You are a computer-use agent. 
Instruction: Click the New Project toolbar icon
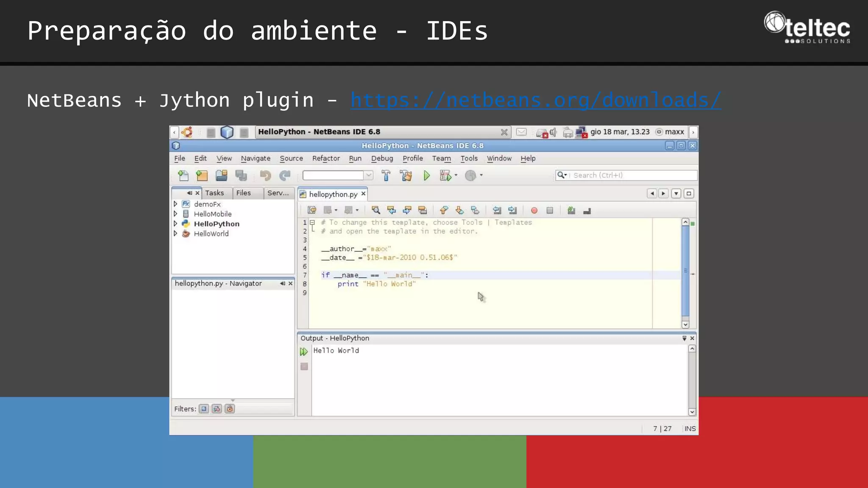coord(202,175)
